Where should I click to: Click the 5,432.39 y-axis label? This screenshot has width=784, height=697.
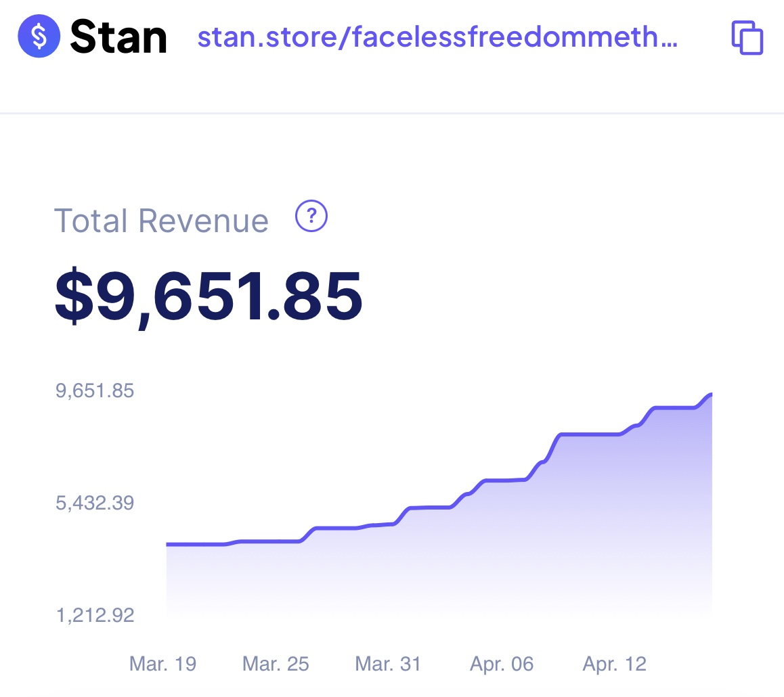tap(95, 503)
